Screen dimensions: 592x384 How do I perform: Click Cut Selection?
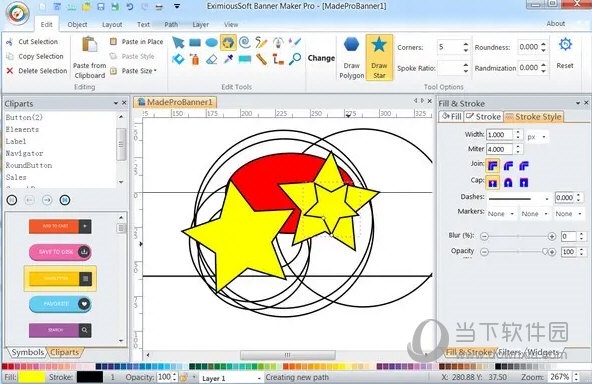32,42
